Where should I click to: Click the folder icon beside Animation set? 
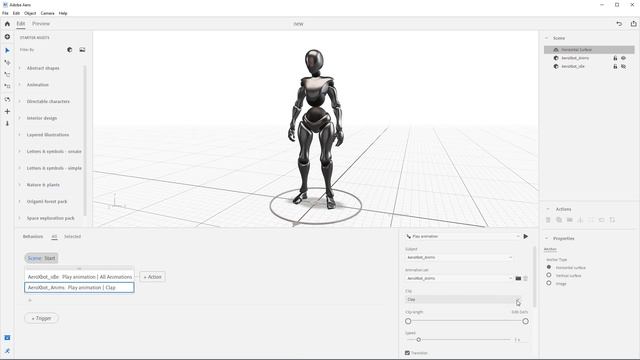(x=518, y=278)
